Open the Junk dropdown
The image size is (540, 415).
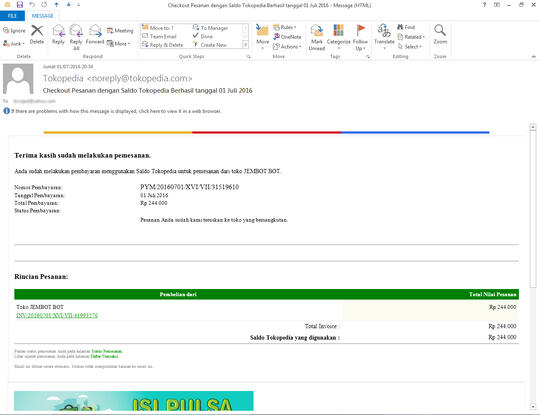[14, 44]
